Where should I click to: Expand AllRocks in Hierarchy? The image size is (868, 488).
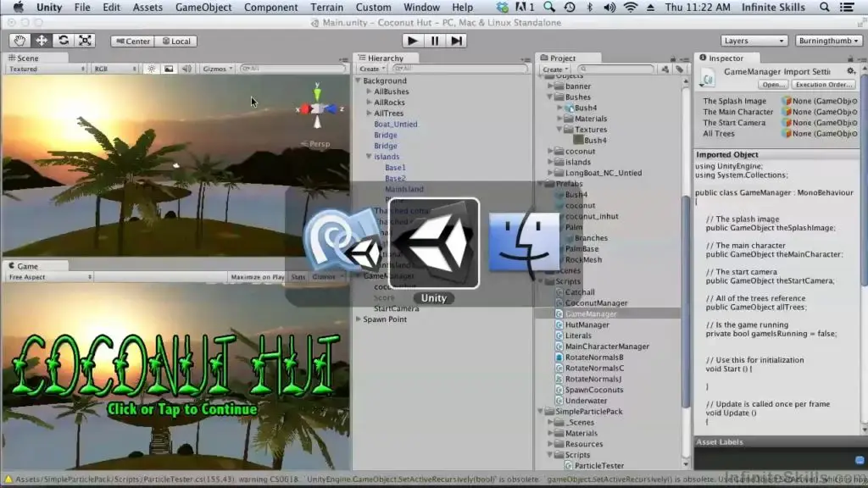(x=370, y=103)
